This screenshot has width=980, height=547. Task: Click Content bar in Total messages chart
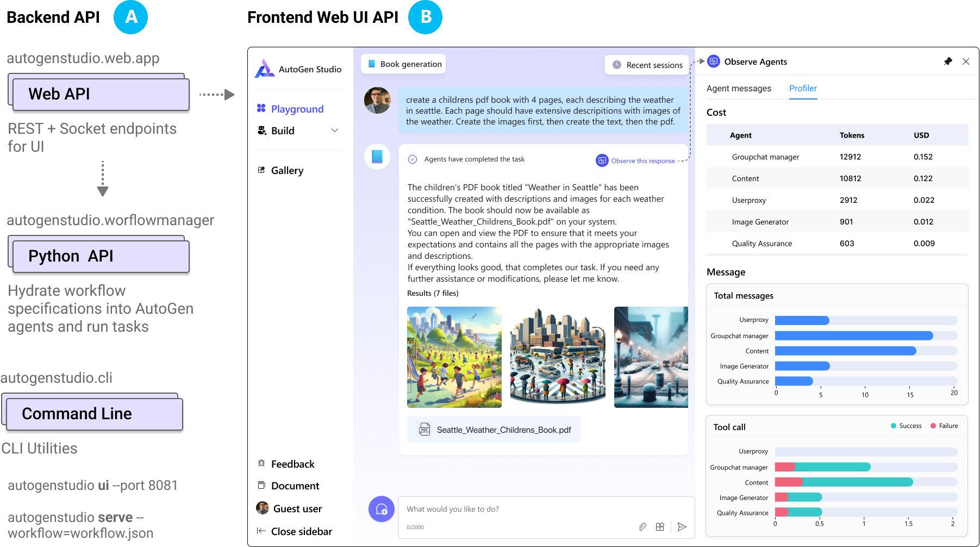point(846,351)
